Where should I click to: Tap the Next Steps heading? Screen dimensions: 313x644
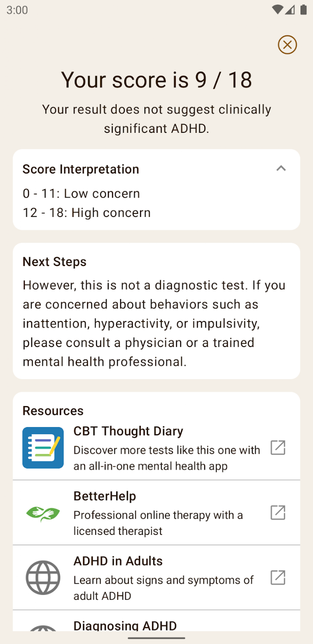point(55,262)
